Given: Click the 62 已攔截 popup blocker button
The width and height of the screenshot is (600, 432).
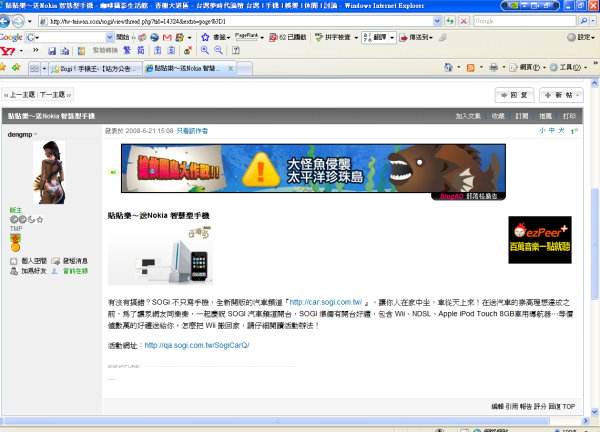Looking at the screenshot, I should point(288,37).
